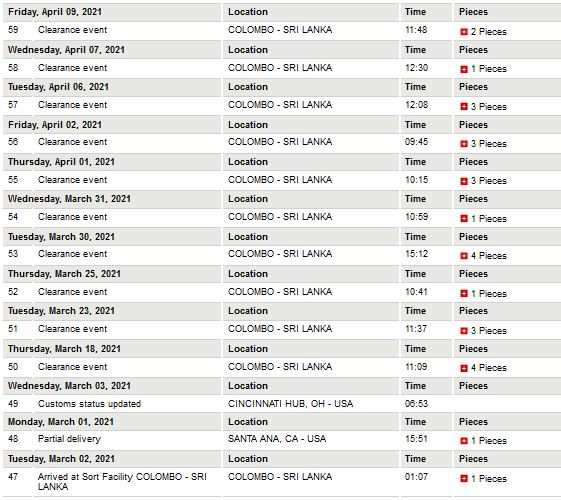
Task: Expand pieces for Partial delivery in Santa Ana
Action: pos(464,441)
